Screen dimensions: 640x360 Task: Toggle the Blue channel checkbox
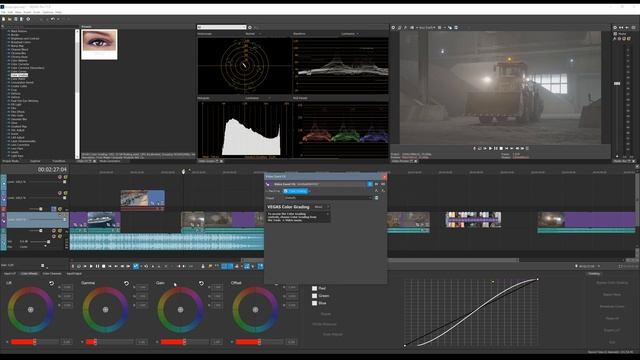[x=314, y=303]
